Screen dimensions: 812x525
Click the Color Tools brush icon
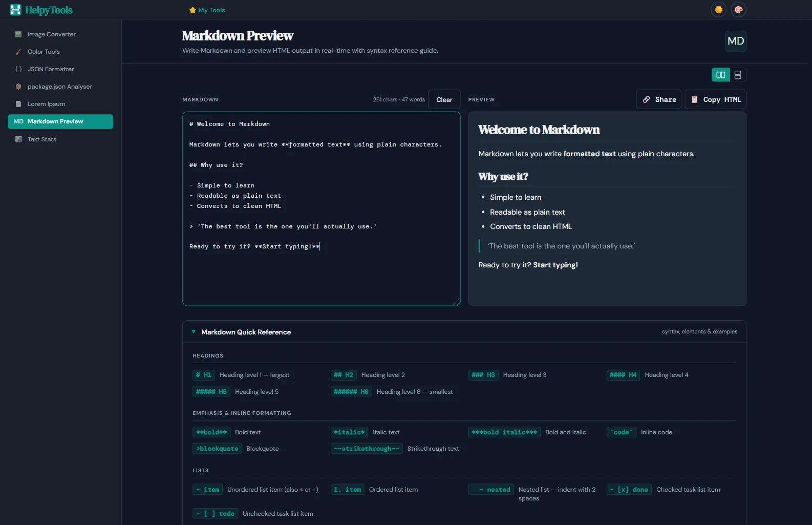18,52
